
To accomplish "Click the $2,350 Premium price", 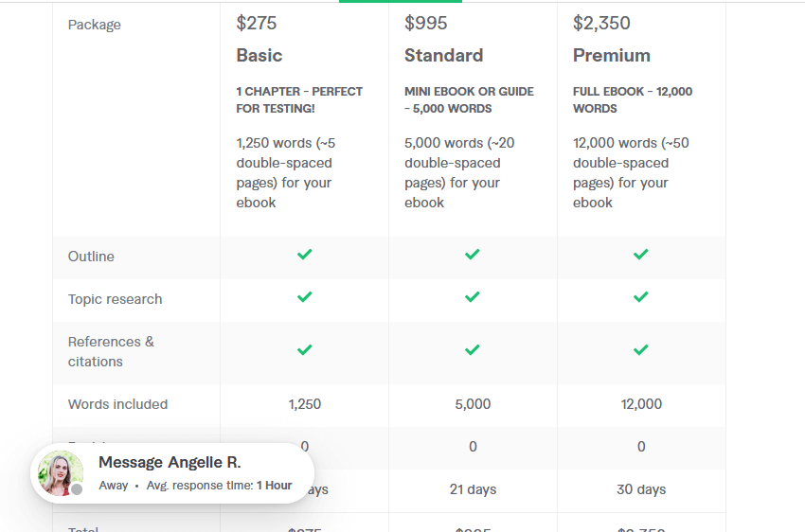I will 601,23.
